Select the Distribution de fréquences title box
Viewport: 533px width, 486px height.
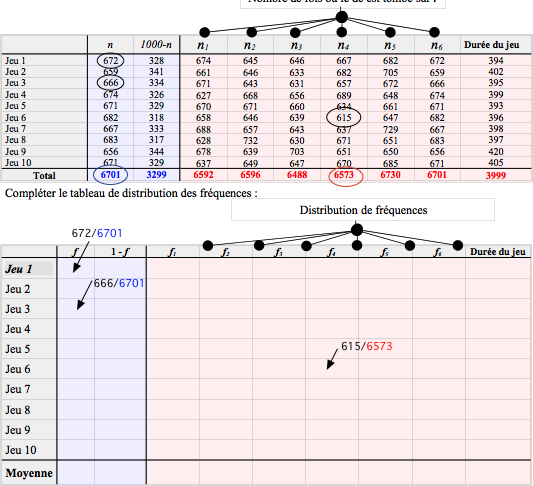(x=363, y=210)
